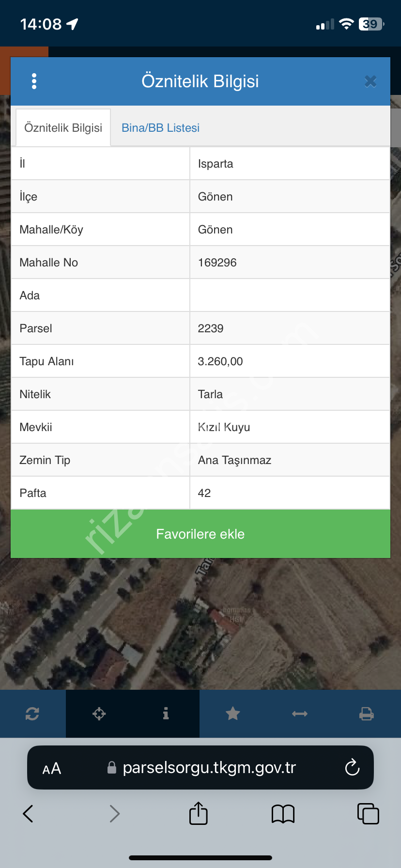Show Safari open tabs overview

tap(368, 814)
